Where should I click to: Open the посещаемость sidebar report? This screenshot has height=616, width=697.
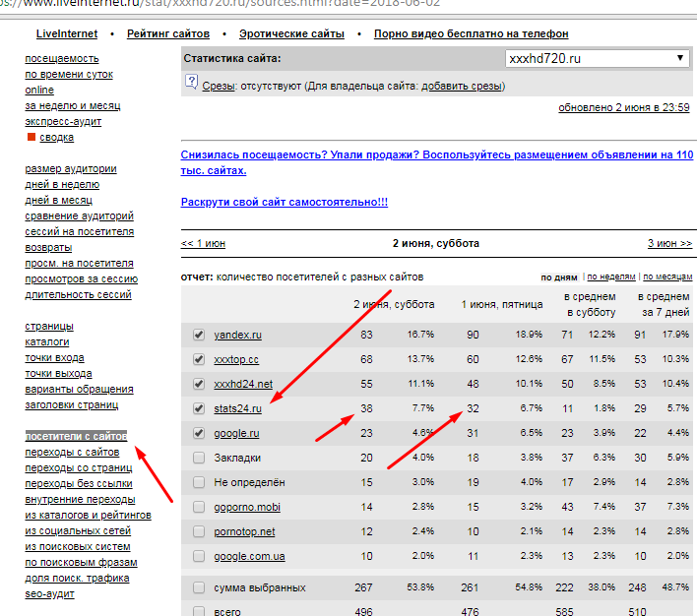click(x=62, y=59)
